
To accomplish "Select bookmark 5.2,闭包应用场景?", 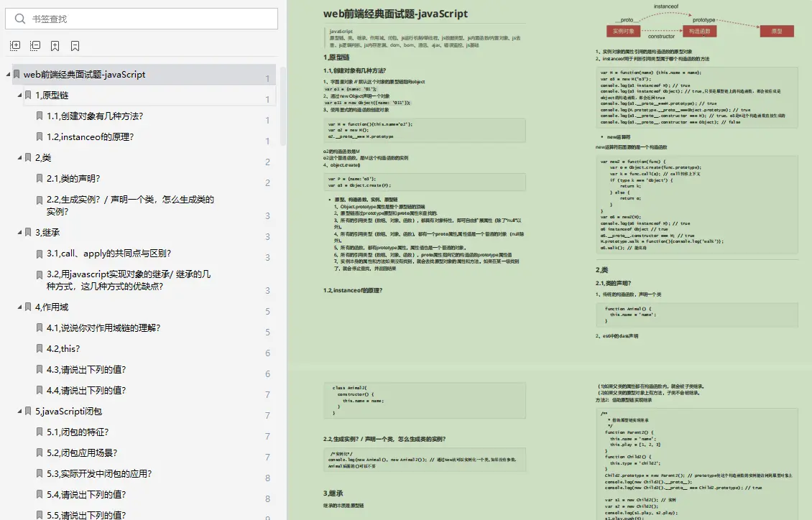I will (82, 452).
